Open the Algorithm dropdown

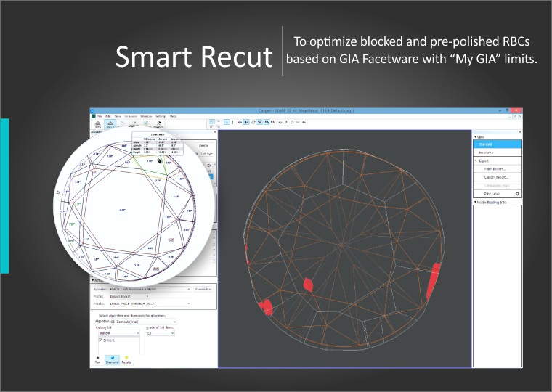click(x=143, y=322)
